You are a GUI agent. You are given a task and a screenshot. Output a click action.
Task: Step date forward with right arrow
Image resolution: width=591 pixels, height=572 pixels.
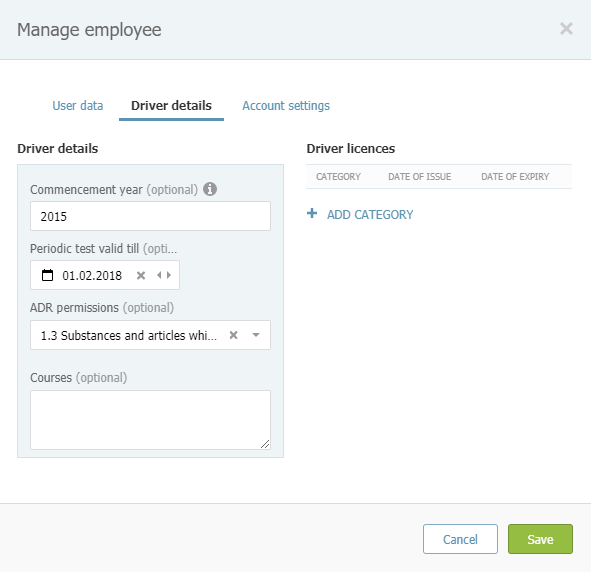coord(169,275)
